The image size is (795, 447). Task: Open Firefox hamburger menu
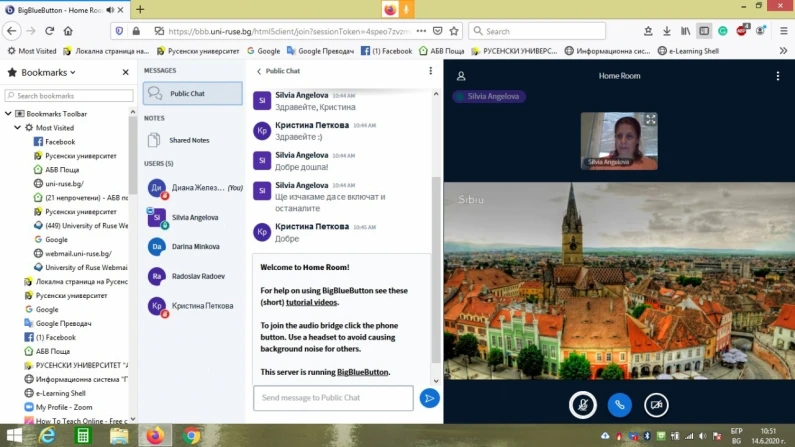tap(783, 31)
